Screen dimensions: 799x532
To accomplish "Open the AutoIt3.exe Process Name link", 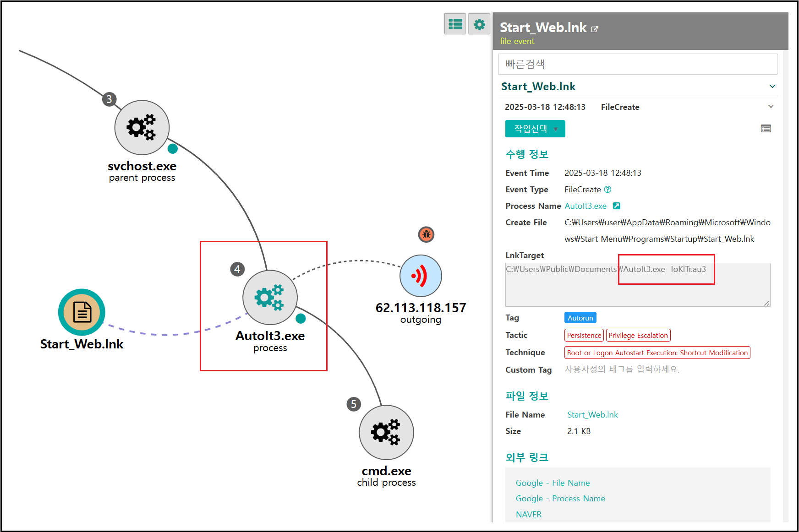I will coord(586,206).
